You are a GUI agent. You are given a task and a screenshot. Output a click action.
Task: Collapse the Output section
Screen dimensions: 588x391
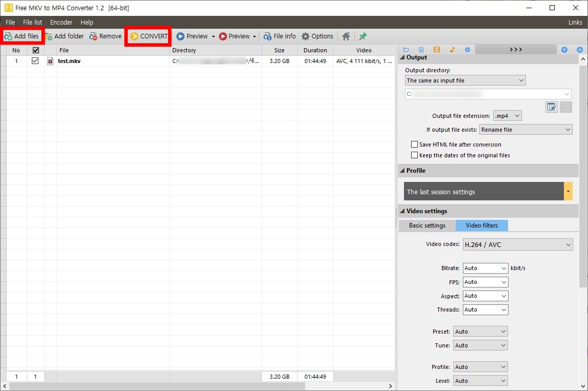402,57
